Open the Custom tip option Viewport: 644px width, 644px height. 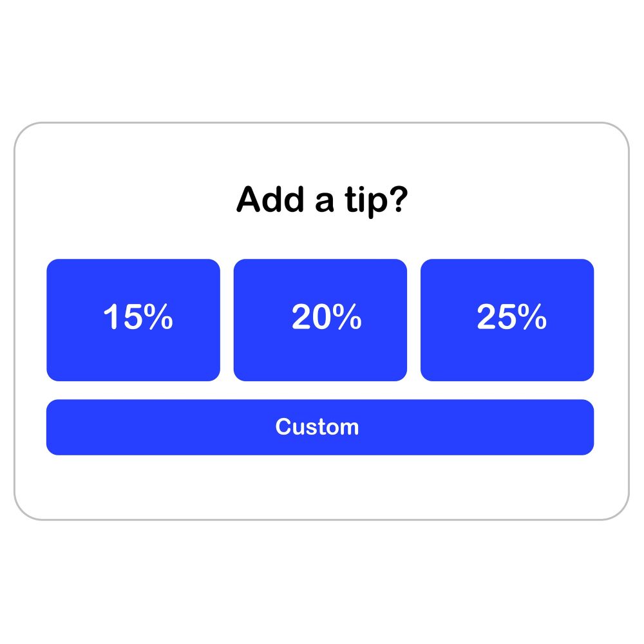(320, 427)
